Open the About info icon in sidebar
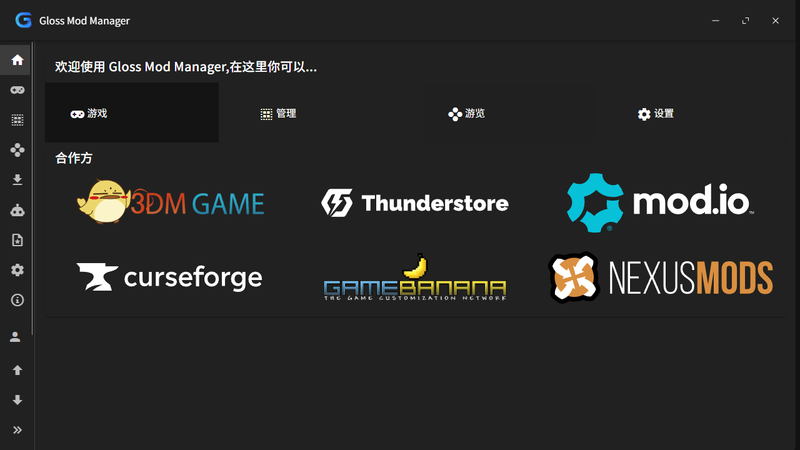This screenshot has height=450, width=800. point(17,300)
